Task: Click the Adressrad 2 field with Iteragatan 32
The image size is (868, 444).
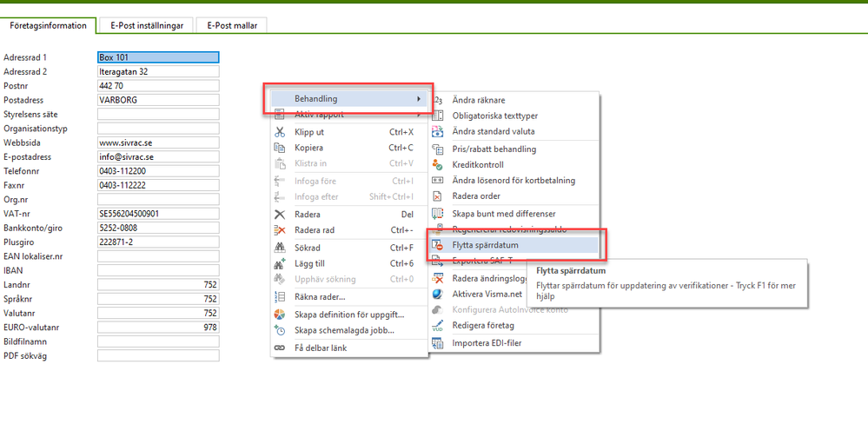Action: click(x=158, y=71)
